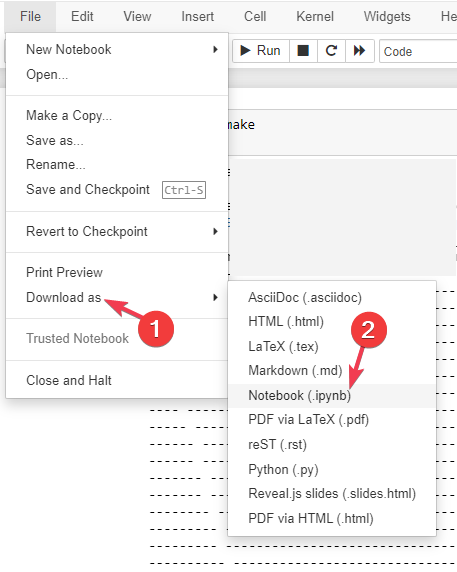Expand the New Notebook submenu arrow
This screenshot has height=572, width=457.
tap(216, 49)
